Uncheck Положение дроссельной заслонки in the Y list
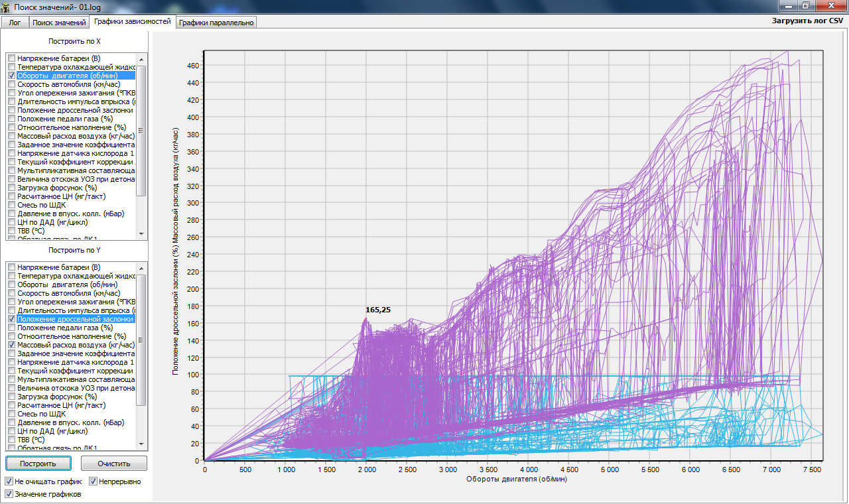Viewport: 849px width, 504px height. click(x=11, y=319)
